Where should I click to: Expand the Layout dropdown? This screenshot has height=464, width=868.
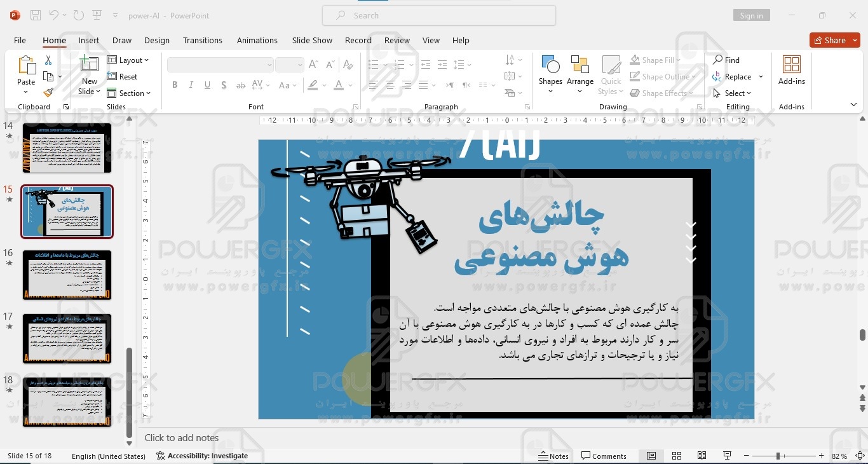pos(128,60)
